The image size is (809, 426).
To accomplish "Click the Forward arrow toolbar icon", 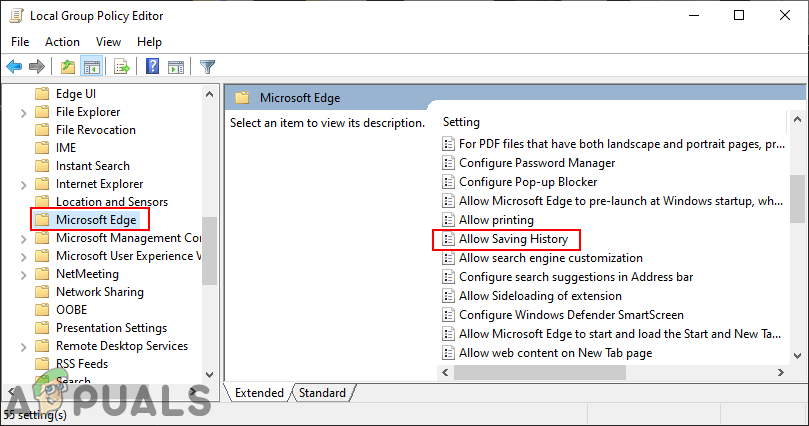I will [37, 67].
